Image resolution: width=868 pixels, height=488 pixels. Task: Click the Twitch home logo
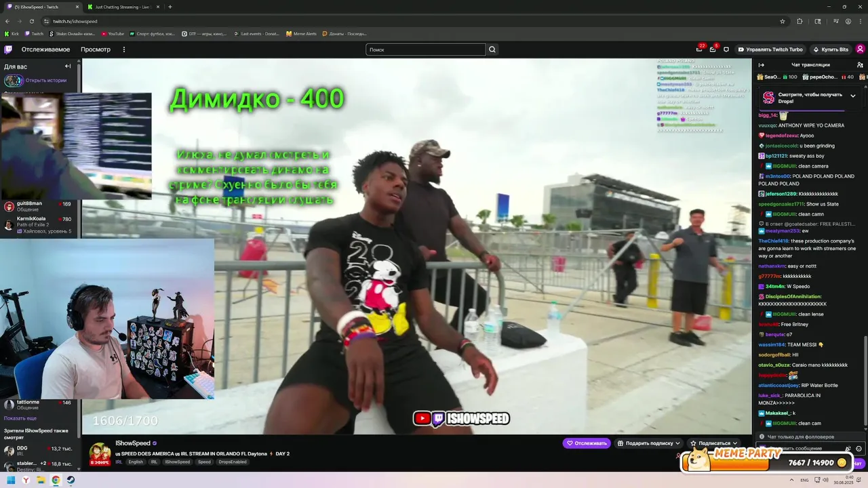(x=8, y=49)
